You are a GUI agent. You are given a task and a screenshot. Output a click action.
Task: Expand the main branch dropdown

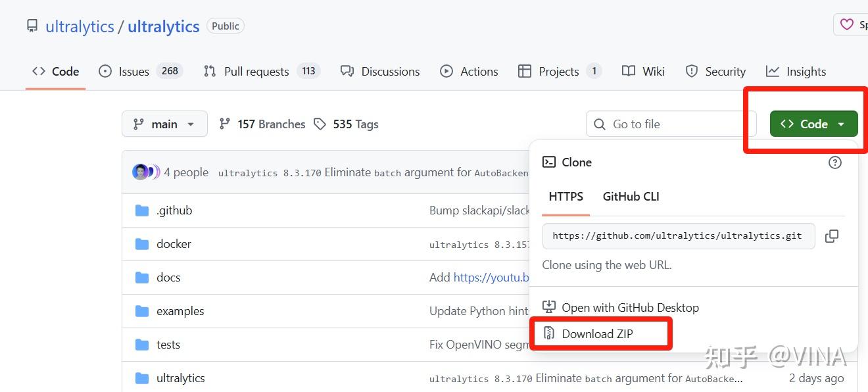point(164,124)
